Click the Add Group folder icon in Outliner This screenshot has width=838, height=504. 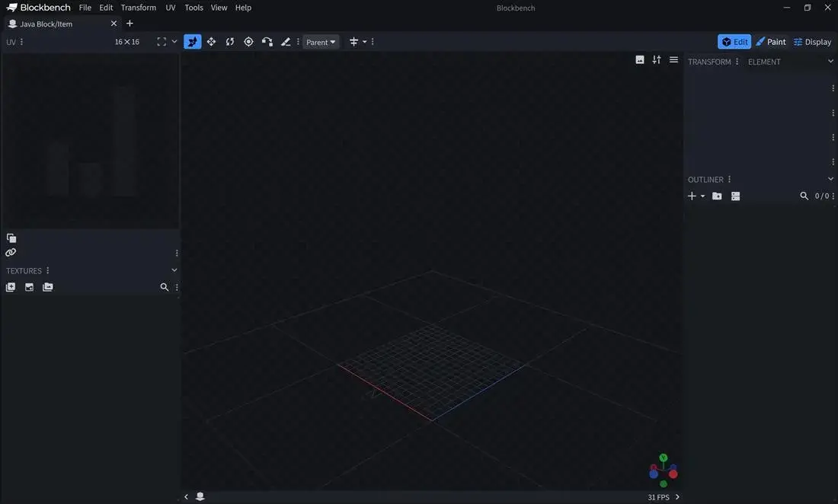point(717,196)
